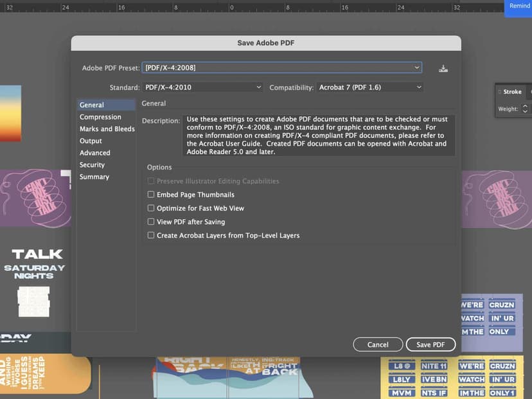The width and height of the screenshot is (532, 399).
Task: Enable Create Acrobat Layers from Top-Level Layers
Action: (x=151, y=235)
